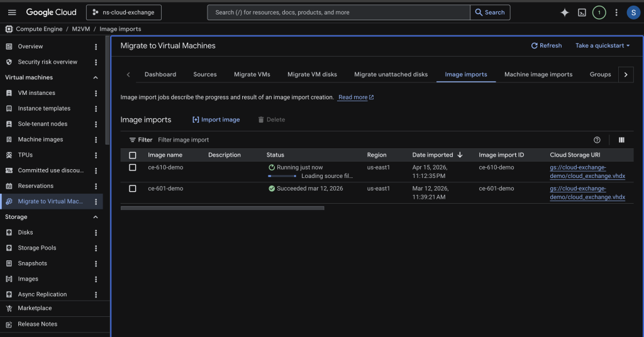Click the Refresh button
The image size is (644, 337).
coord(547,45)
